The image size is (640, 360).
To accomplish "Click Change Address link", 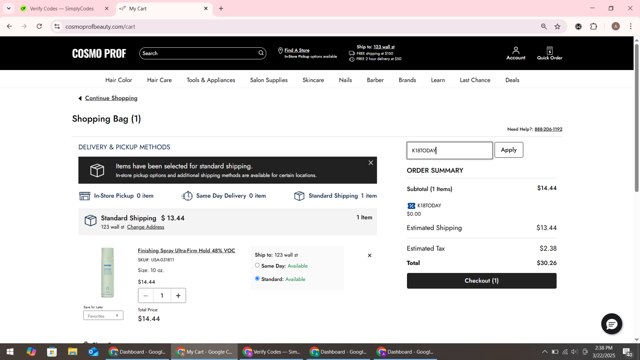I will (145, 227).
